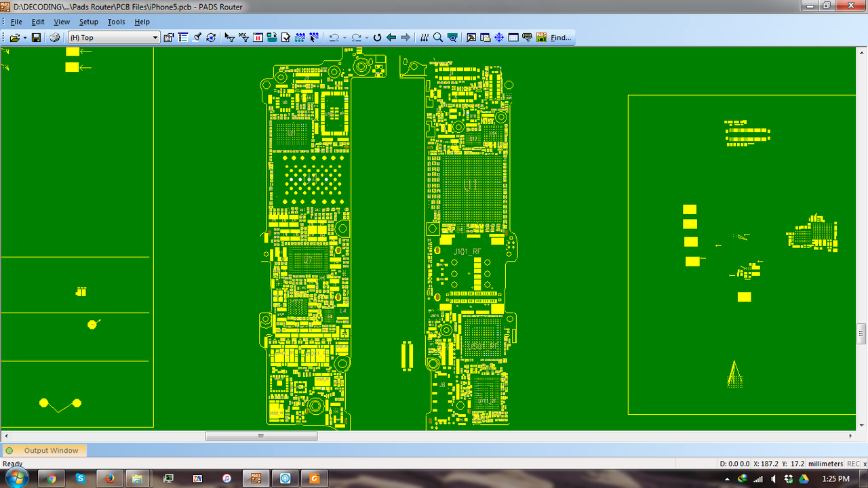Click the black circular rotate arrow icon
This screenshot has width=868, height=488.
coord(378,38)
